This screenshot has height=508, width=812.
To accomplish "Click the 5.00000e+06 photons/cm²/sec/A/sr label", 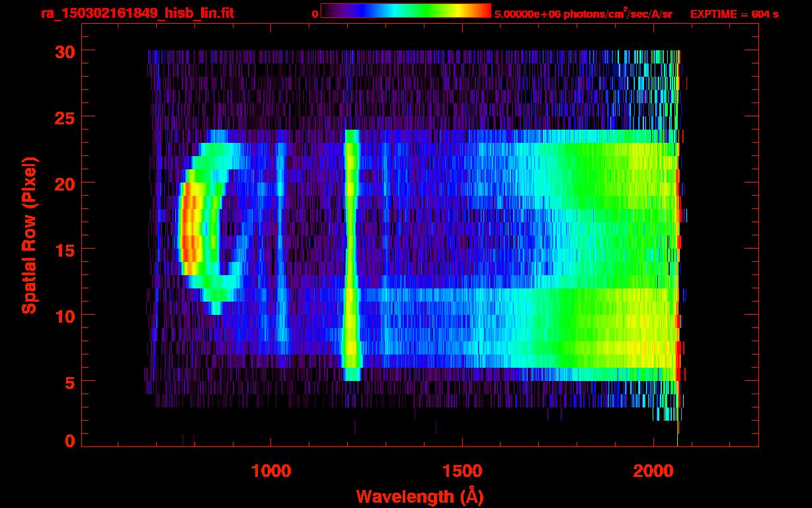I will [583, 13].
